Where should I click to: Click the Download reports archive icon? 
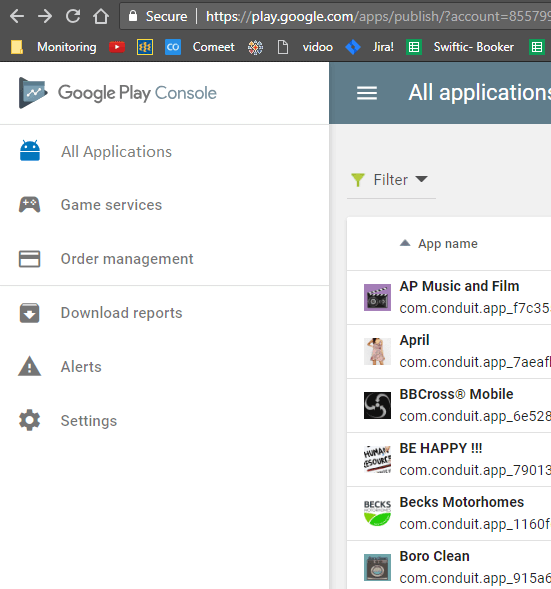coord(30,313)
